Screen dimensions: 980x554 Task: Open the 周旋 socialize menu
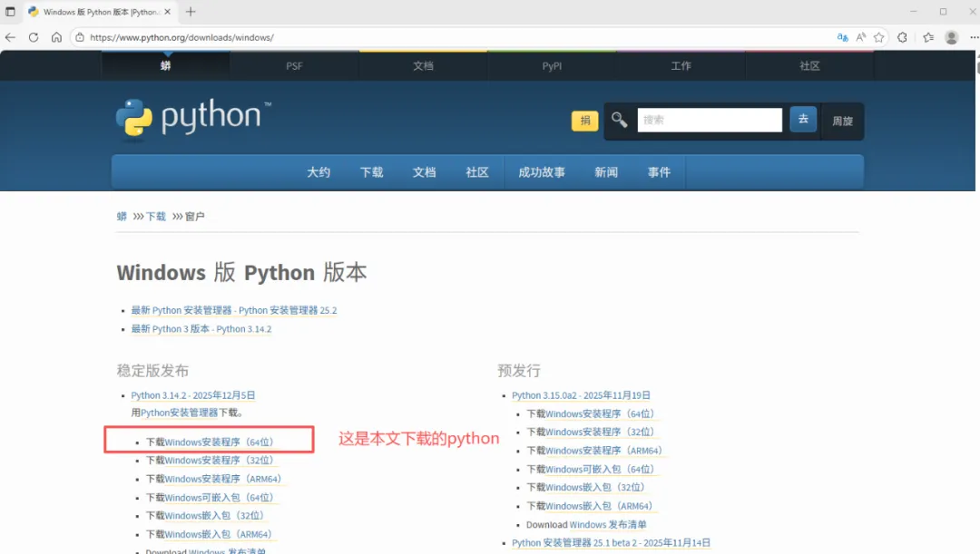(x=842, y=121)
